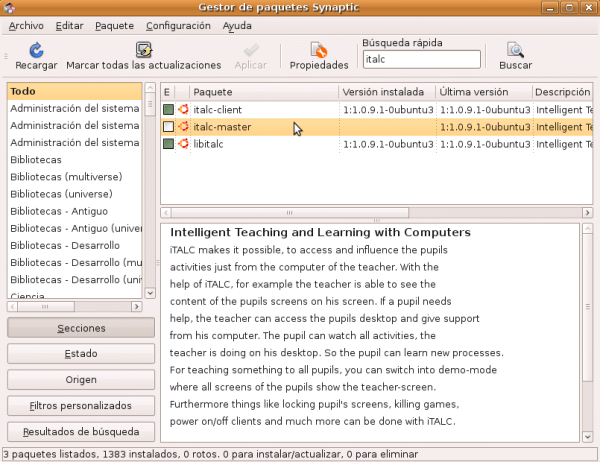This screenshot has width=600, height=462.
Task: Open the Paquete menu
Action: [114, 25]
